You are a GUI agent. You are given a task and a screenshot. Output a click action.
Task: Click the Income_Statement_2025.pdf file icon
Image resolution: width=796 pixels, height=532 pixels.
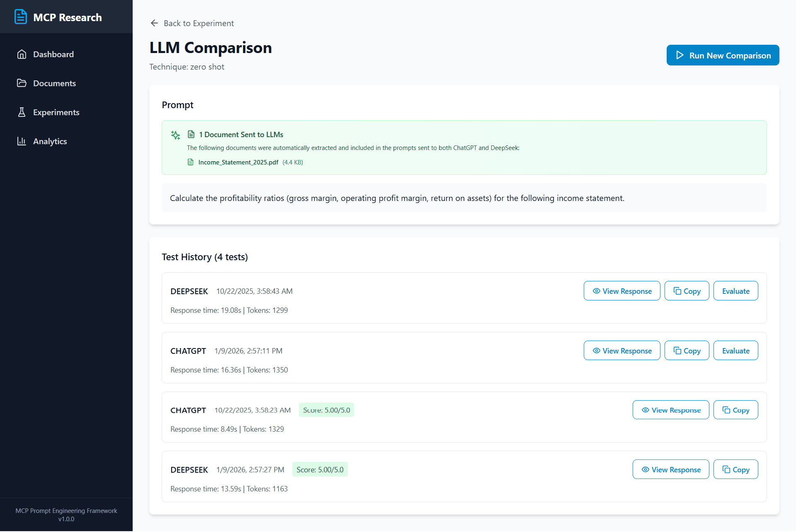pyautogui.click(x=191, y=162)
